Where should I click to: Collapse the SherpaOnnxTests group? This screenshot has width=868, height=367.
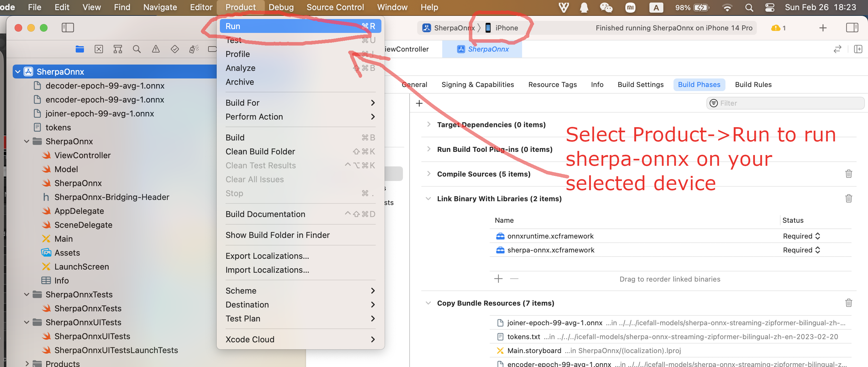coord(27,294)
